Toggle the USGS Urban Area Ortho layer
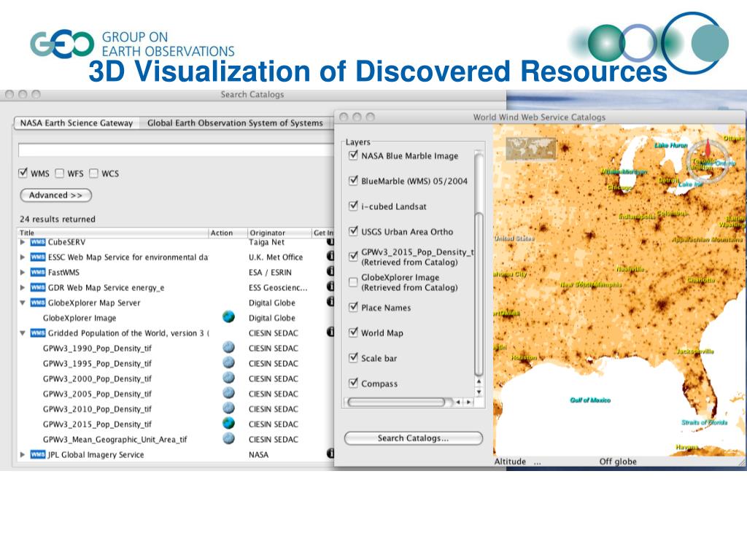Image resolution: width=747 pixels, height=560 pixels. pyautogui.click(x=353, y=231)
